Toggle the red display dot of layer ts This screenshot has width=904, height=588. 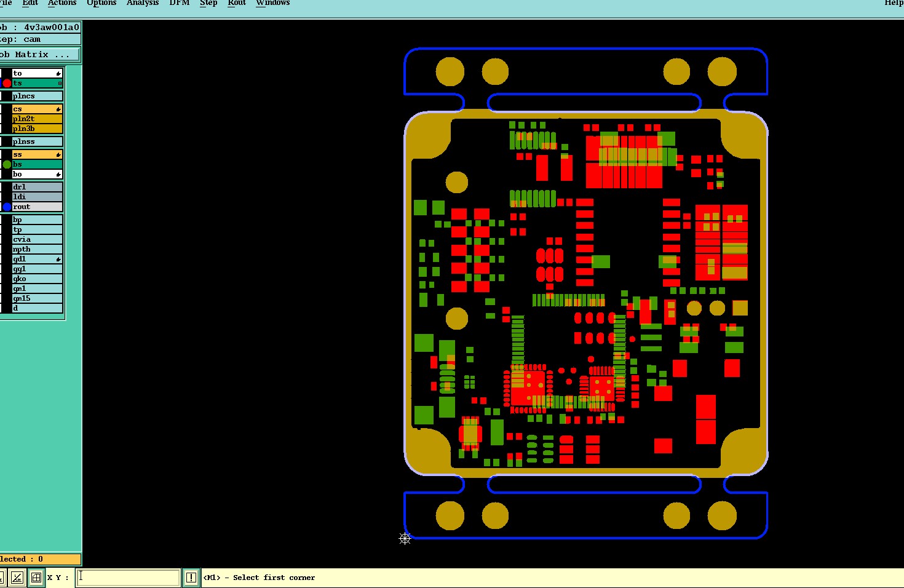click(x=7, y=83)
